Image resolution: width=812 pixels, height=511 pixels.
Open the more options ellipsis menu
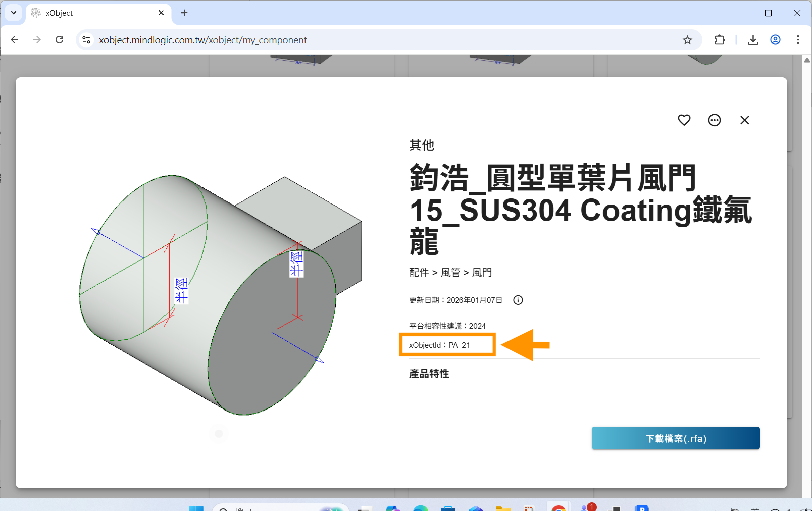click(x=714, y=120)
